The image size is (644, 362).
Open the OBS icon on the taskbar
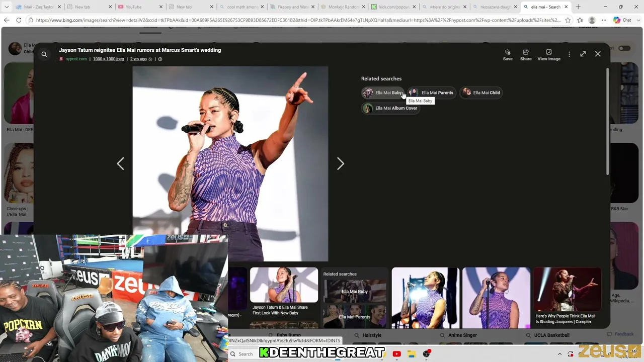click(x=427, y=354)
